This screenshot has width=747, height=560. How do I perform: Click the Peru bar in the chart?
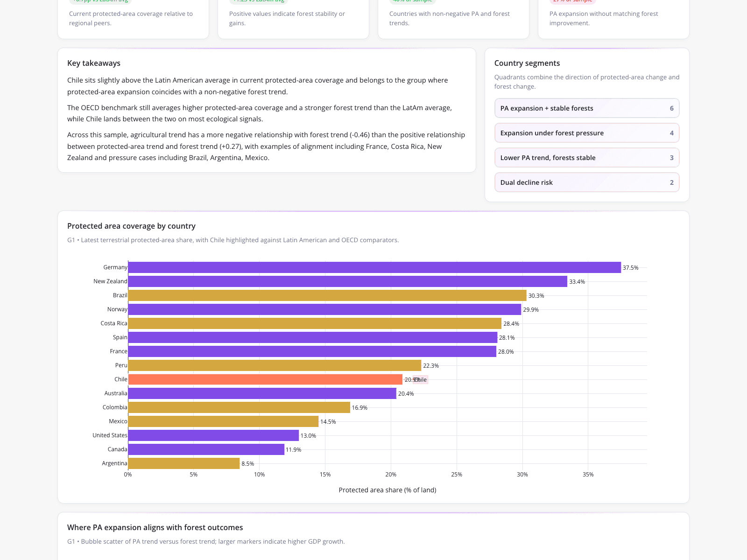(x=275, y=365)
